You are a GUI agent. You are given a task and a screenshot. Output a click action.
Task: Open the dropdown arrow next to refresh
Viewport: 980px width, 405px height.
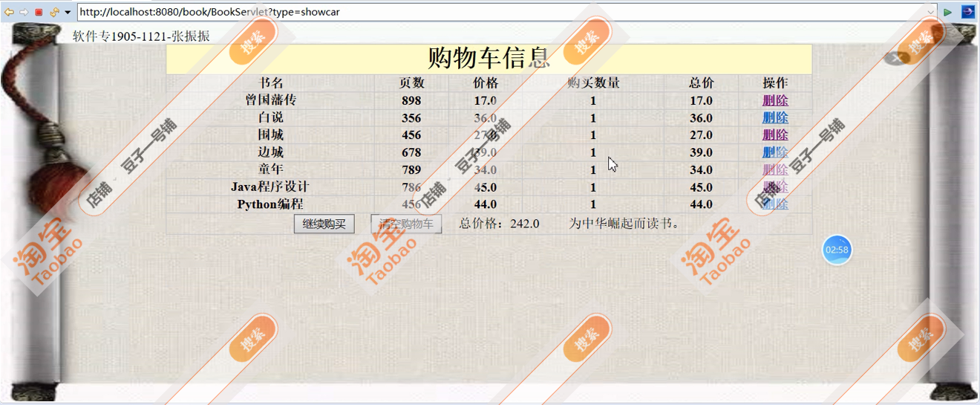[x=68, y=13]
